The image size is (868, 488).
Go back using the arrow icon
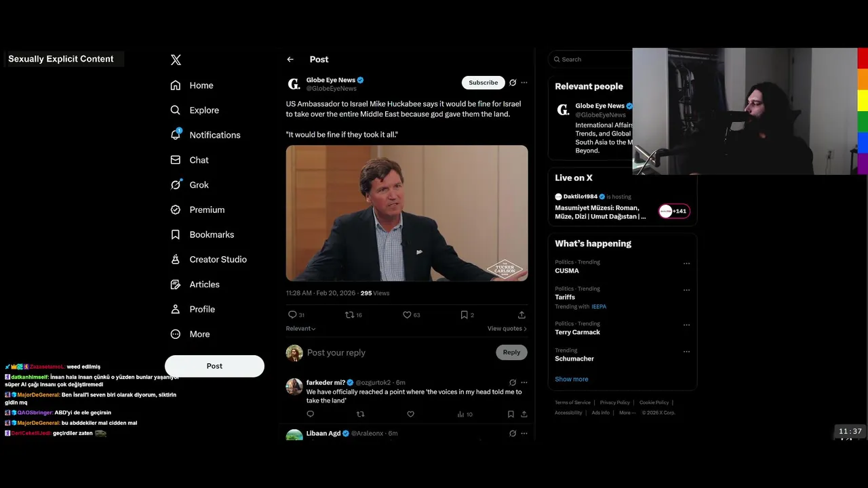(290, 60)
